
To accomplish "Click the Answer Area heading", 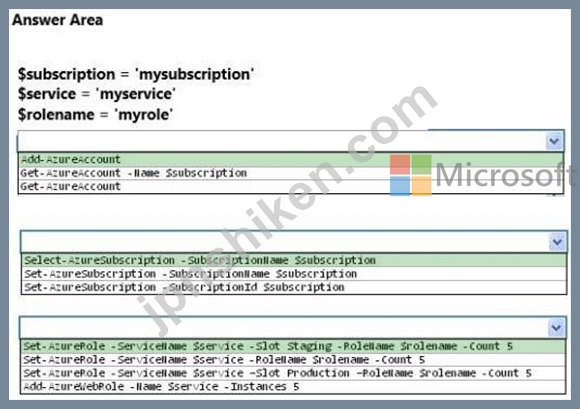I will [57, 20].
